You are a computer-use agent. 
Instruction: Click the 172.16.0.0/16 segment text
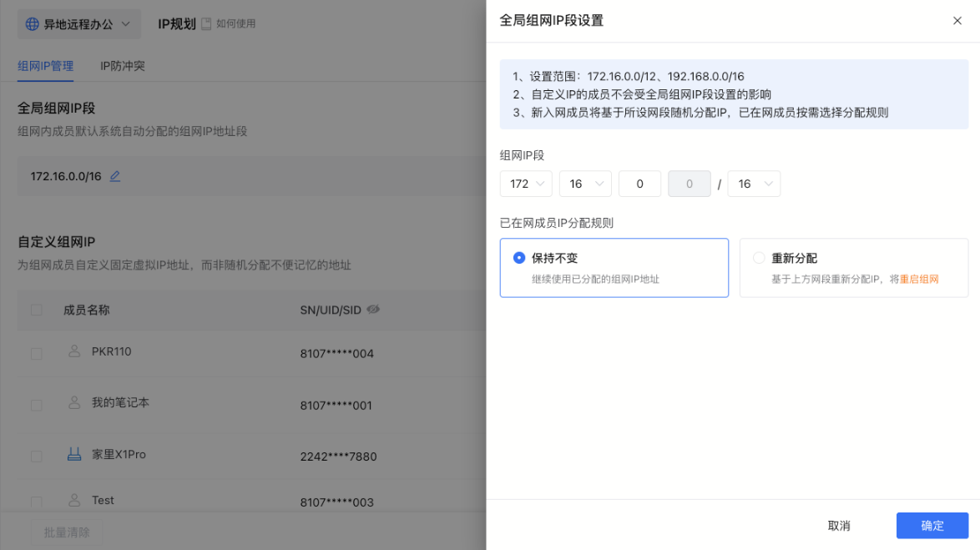click(66, 176)
